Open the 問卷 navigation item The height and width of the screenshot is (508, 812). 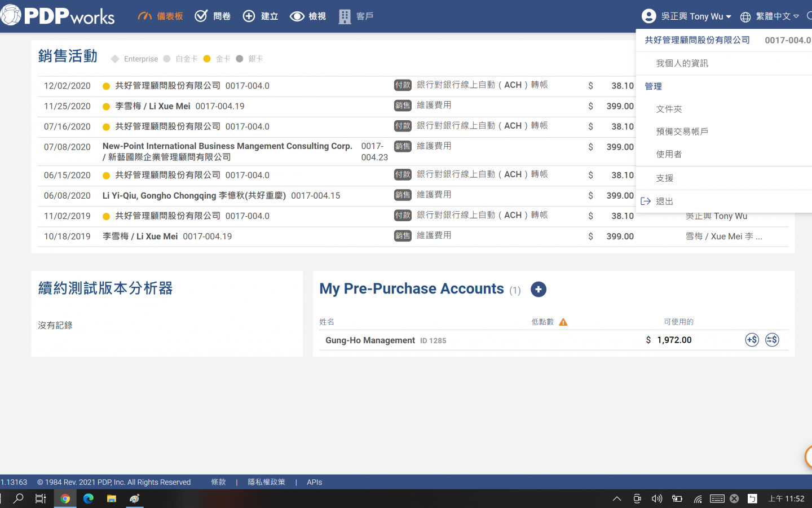(213, 16)
